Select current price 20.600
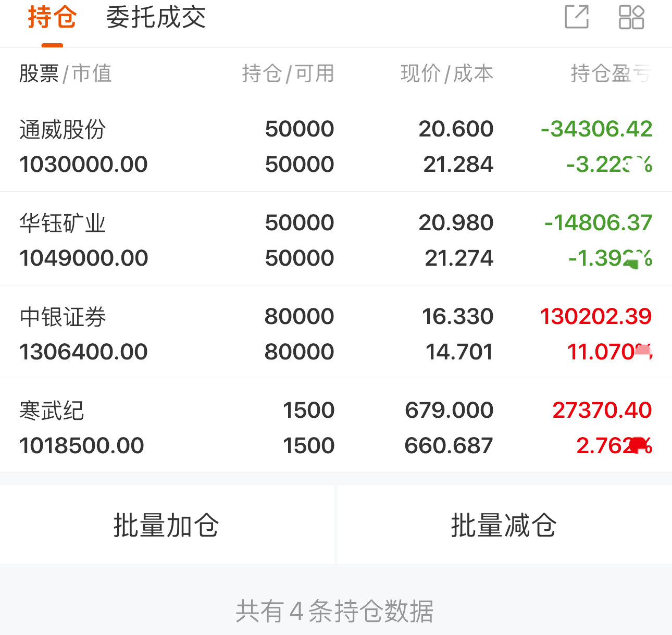Viewport: 672px width, 635px height. pyautogui.click(x=456, y=129)
